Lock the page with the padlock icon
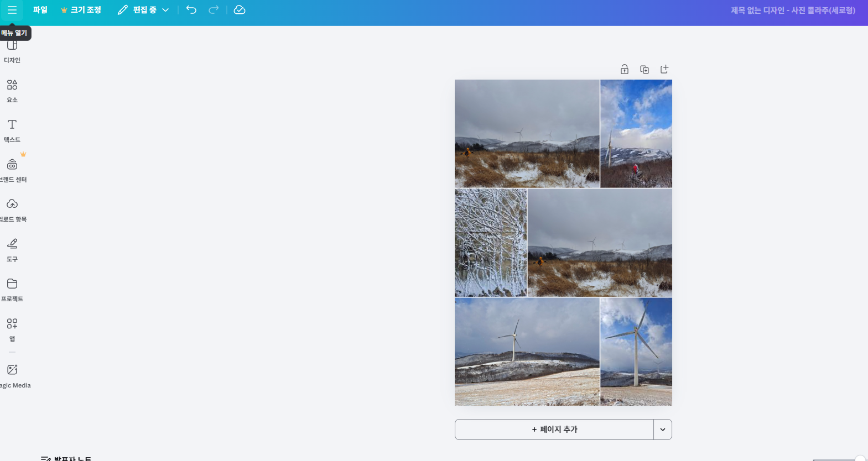Viewport: 868px width, 461px height. click(x=625, y=69)
